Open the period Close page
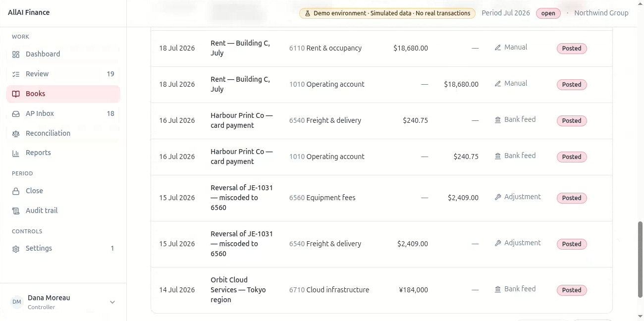The height and width of the screenshot is (321, 644). 63,191
